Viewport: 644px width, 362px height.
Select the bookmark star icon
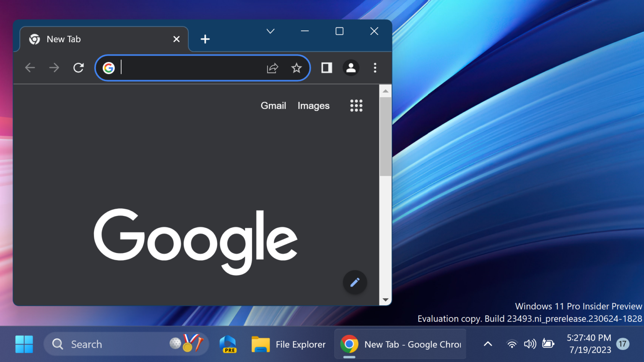tap(296, 68)
